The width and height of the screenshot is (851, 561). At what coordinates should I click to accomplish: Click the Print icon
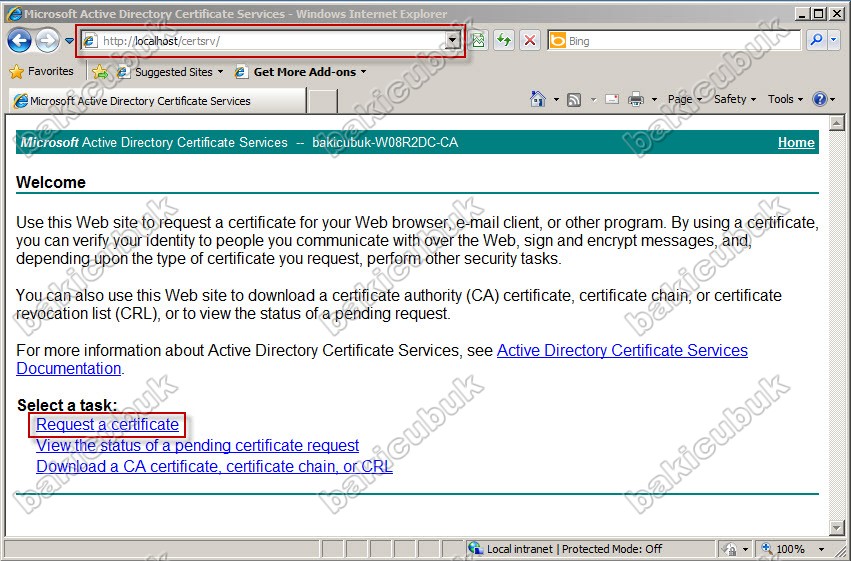pyautogui.click(x=636, y=99)
